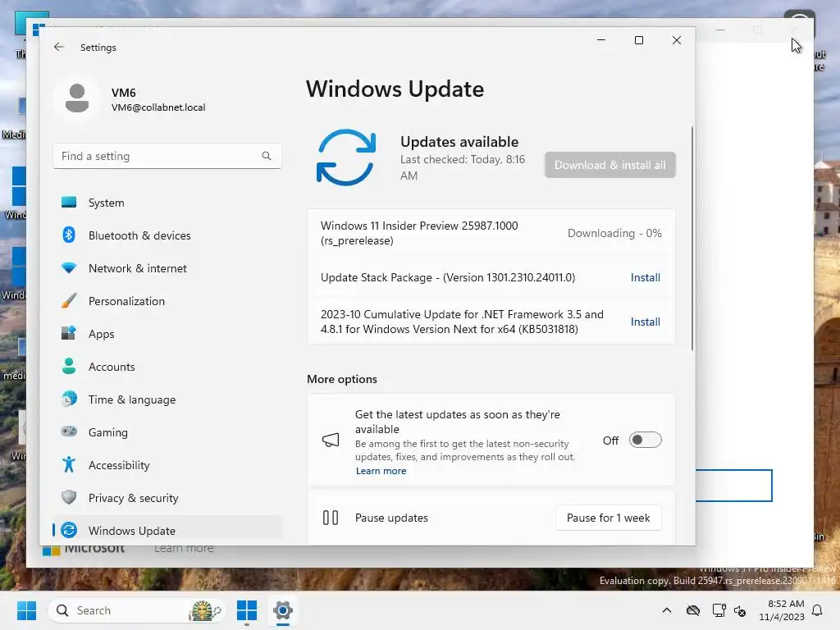Screen dimensions: 840x630
Task: Click Learn more in the background window
Action: pyautogui.click(x=184, y=549)
